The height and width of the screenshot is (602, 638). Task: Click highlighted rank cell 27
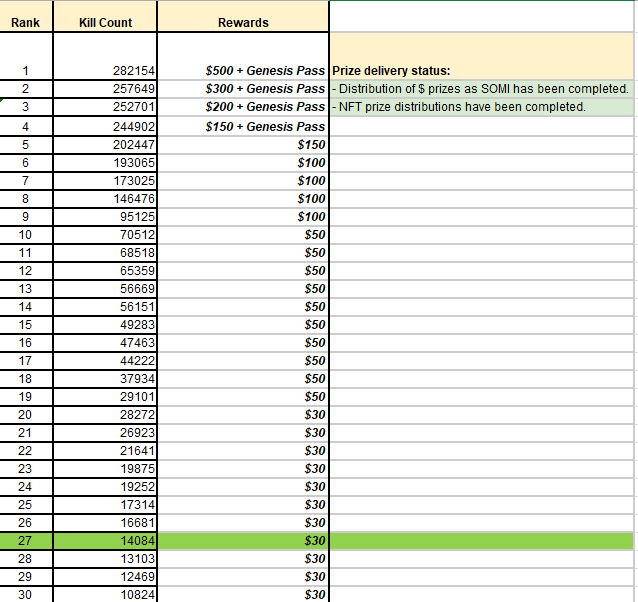tap(25, 541)
